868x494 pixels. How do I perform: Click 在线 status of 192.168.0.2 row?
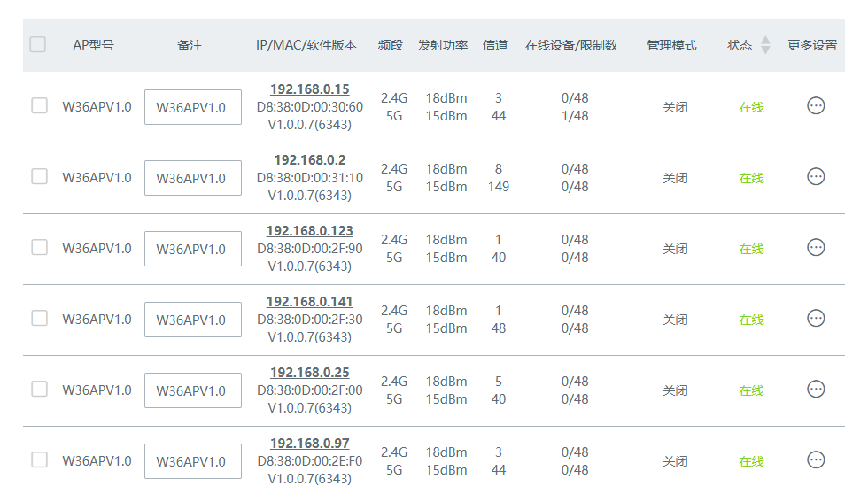pyautogui.click(x=751, y=178)
